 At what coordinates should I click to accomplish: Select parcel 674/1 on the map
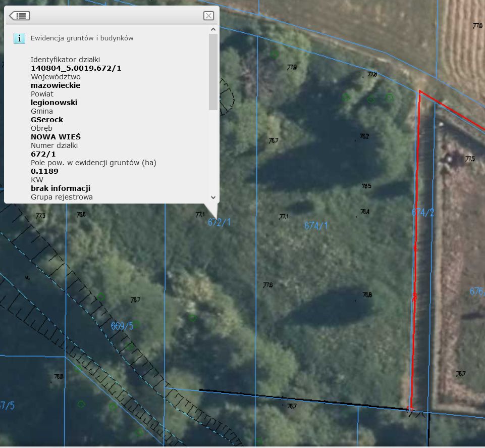[x=316, y=226]
